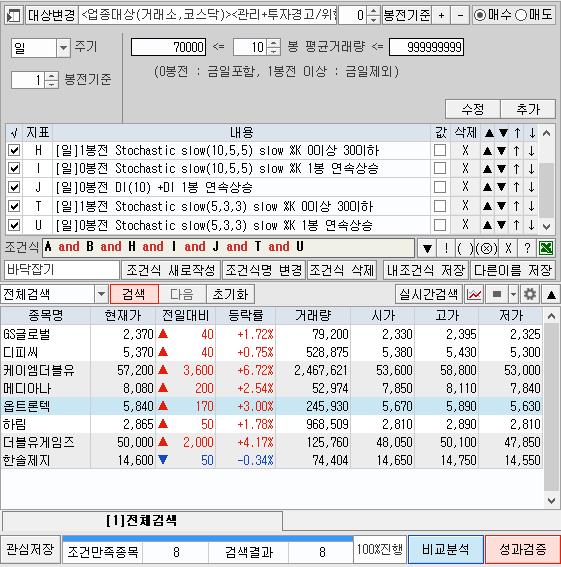561x567 pixels.
Task: Uncheck condition I checkbox
Action: (14, 168)
